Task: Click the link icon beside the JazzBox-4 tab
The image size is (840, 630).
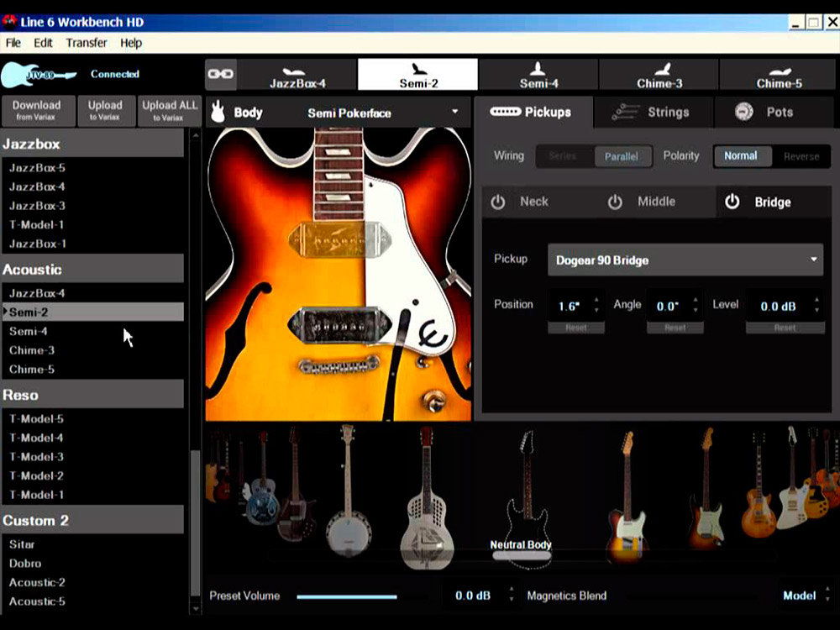Action: (x=220, y=74)
